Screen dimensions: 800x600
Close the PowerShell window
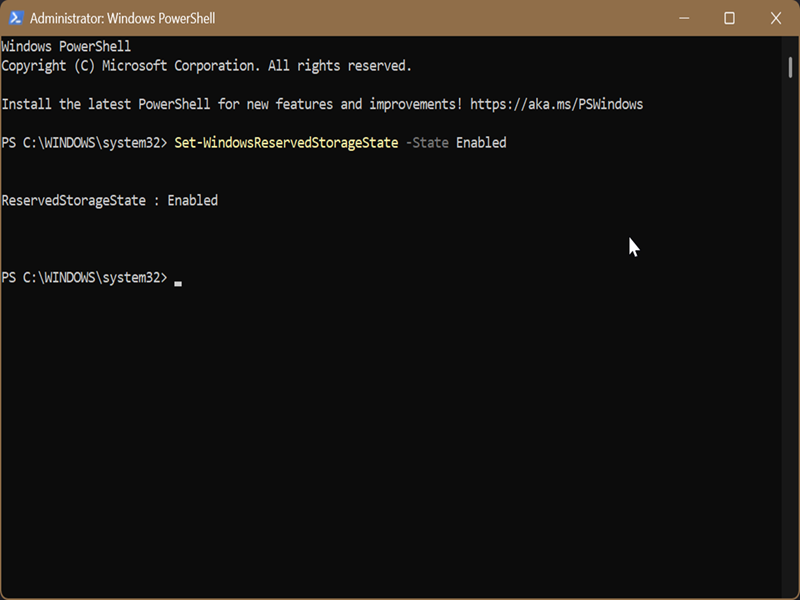(x=776, y=18)
